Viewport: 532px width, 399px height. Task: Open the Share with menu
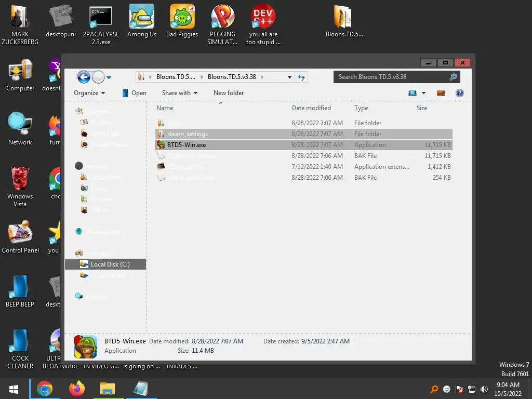coord(179,93)
